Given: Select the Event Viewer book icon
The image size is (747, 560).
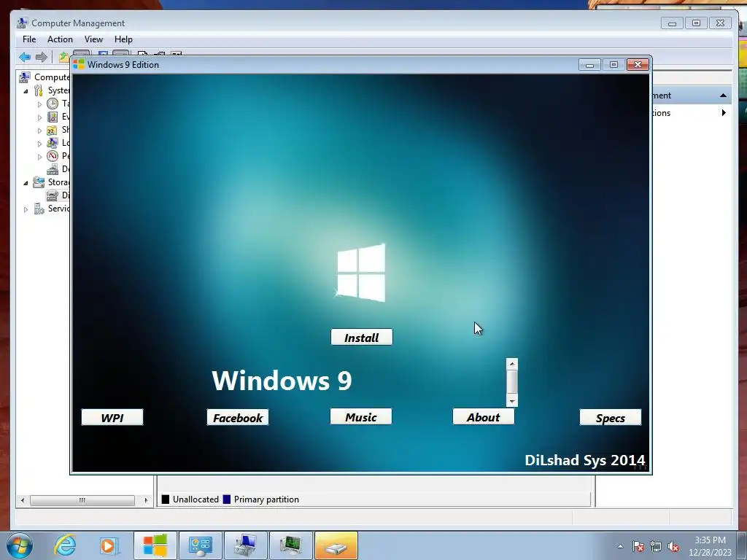Looking at the screenshot, I should (53, 117).
